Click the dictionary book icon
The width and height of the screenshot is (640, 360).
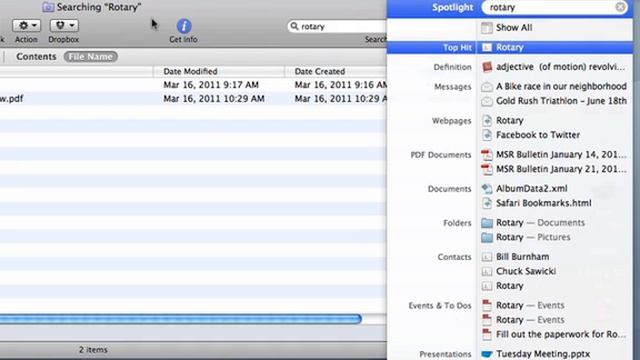(487, 67)
